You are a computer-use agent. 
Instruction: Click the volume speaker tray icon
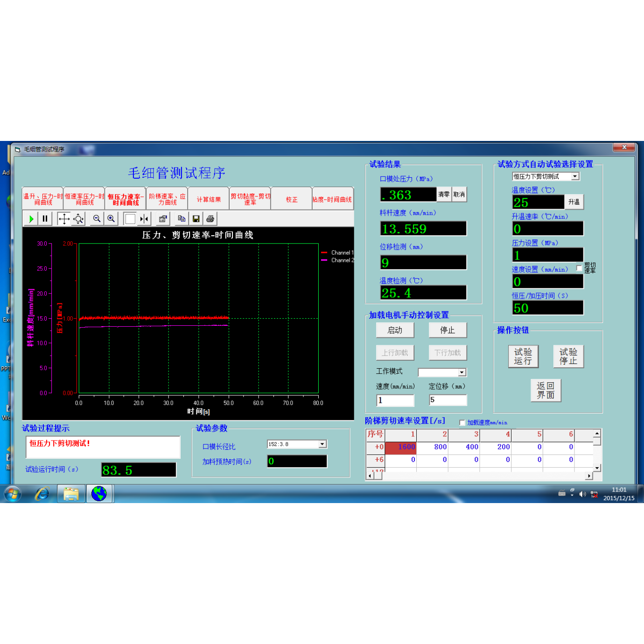tap(582, 494)
